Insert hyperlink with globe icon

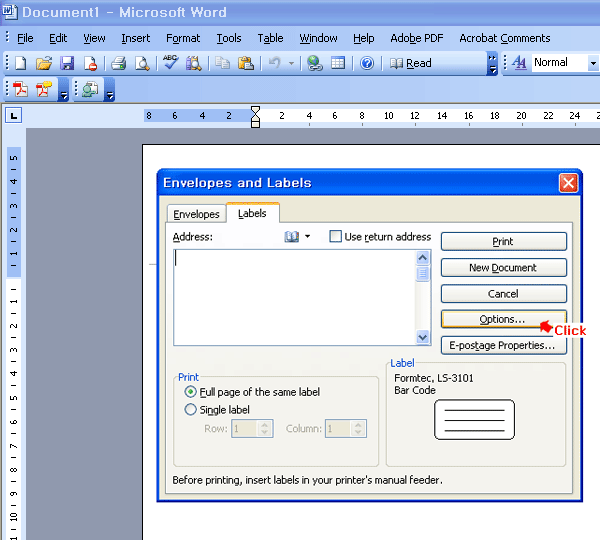tap(315, 63)
